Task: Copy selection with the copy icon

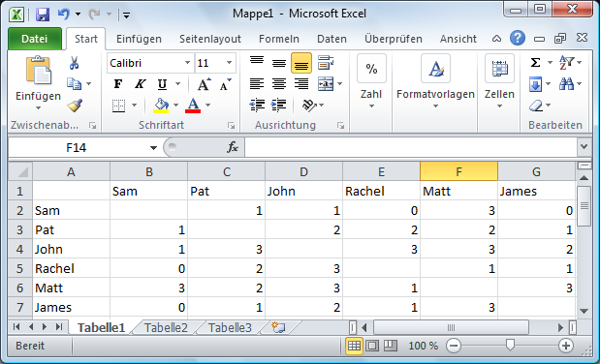Action: 75,83
